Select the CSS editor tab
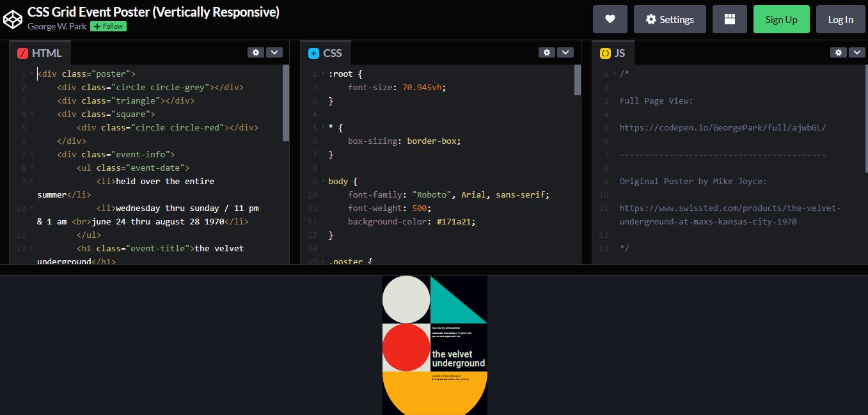 point(326,53)
